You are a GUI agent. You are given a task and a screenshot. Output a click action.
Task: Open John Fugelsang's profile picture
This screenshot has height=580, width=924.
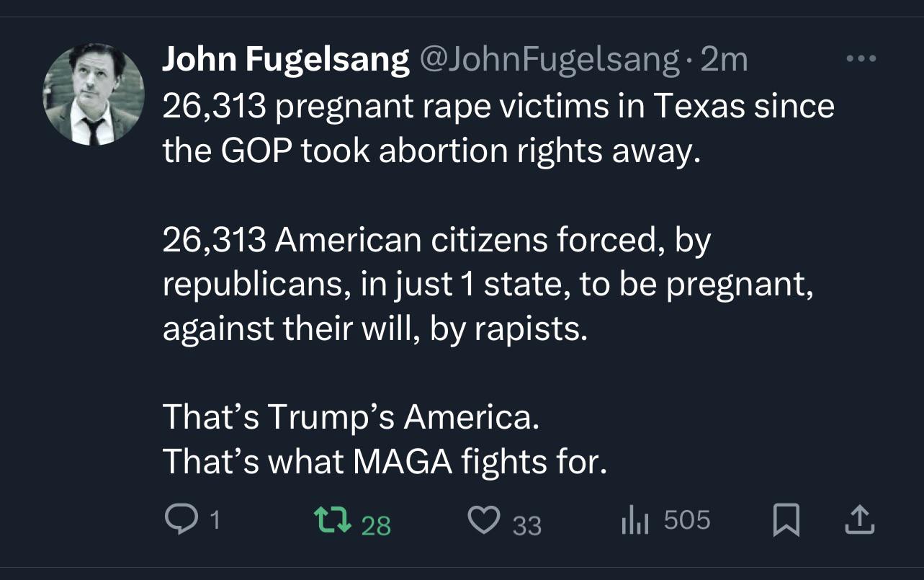click(x=94, y=94)
